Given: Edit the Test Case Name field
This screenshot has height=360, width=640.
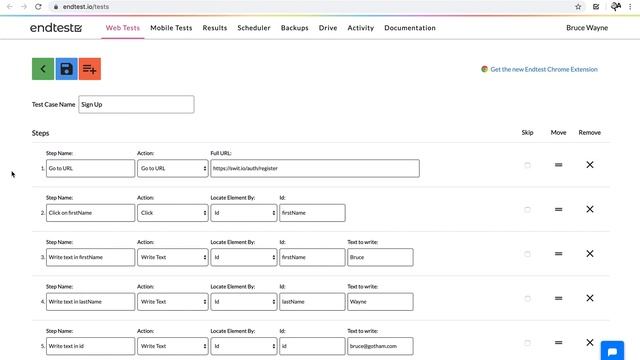Looking at the screenshot, I should 136,104.
